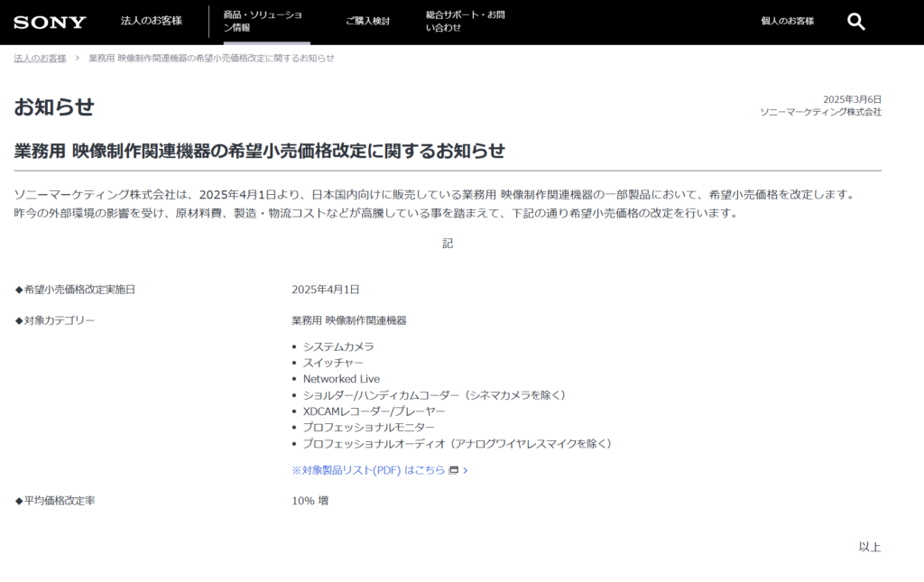Select 商品・ソリューション情報 menu tab

263,22
